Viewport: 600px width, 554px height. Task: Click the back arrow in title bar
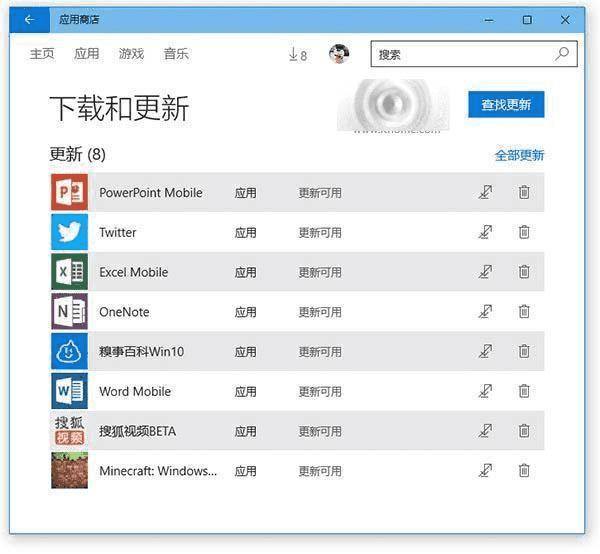click(x=29, y=20)
